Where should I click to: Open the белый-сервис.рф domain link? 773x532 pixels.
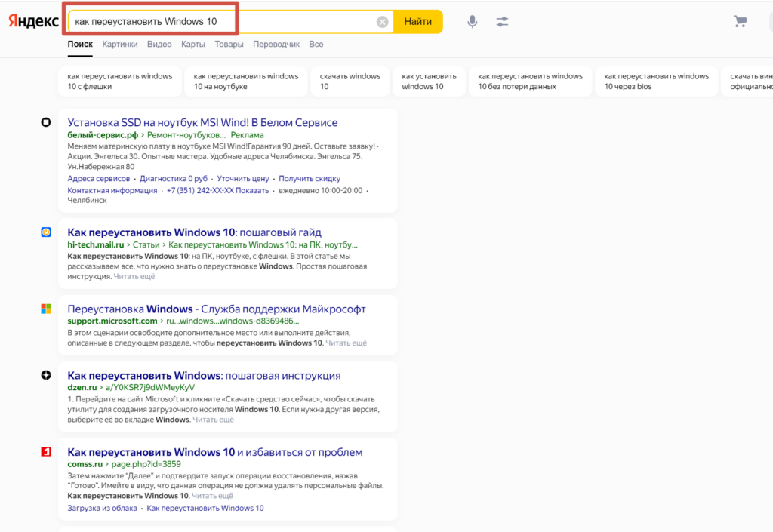[103, 135]
